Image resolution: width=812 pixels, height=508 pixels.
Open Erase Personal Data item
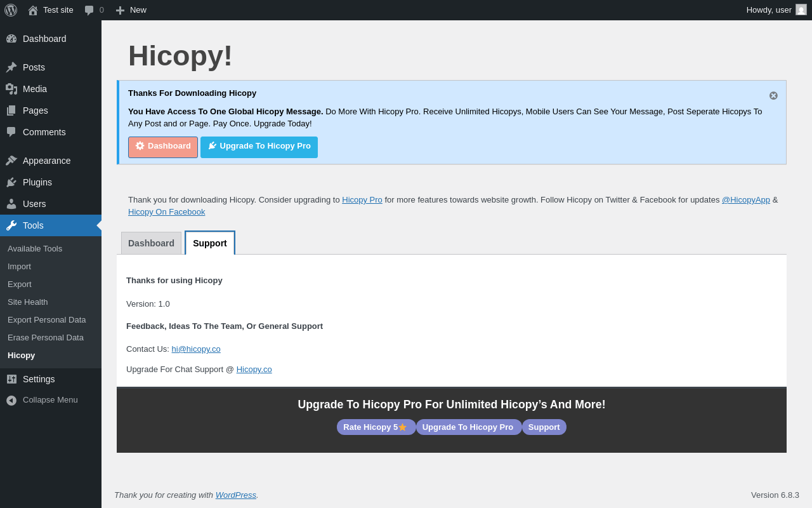pyautogui.click(x=46, y=337)
